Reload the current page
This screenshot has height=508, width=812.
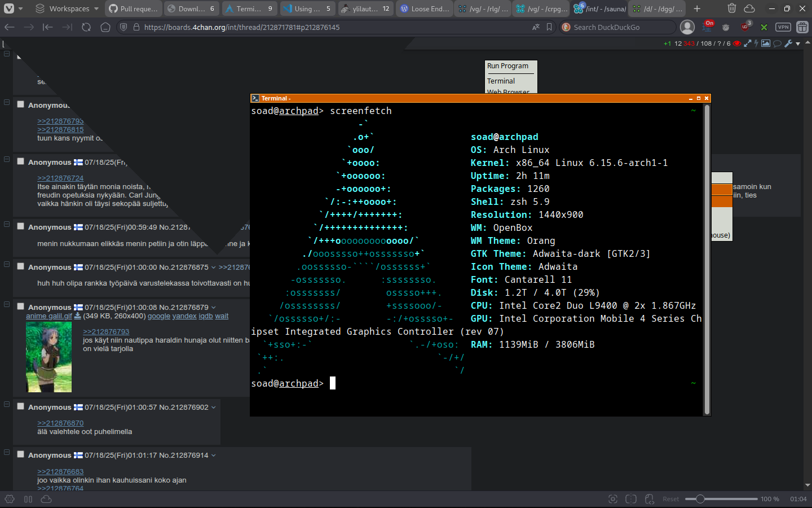tap(86, 27)
